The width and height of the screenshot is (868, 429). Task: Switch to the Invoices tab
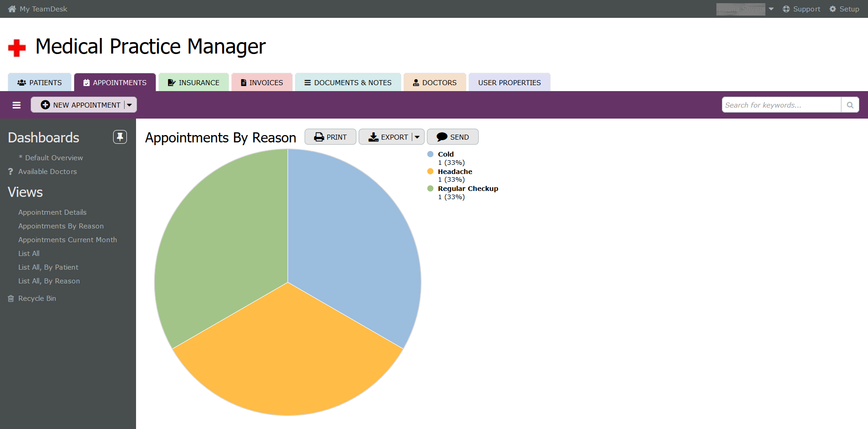(x=262, y=82)
